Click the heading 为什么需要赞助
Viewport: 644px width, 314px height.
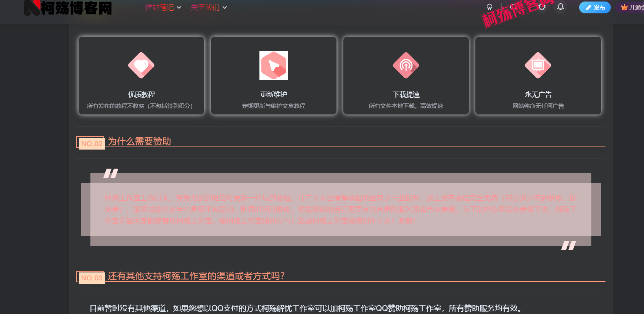[x=139, y=141]
